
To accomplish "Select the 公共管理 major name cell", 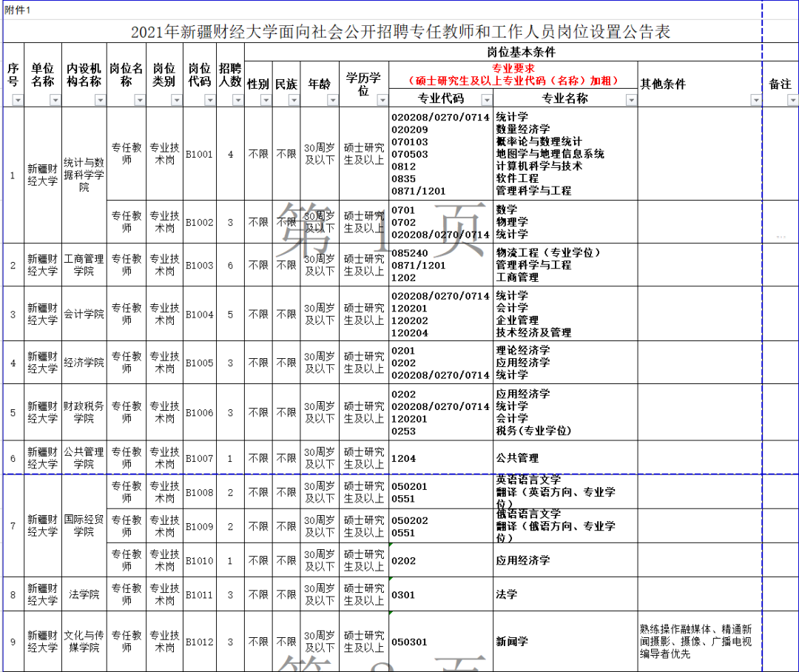I will tap(565, 458).
